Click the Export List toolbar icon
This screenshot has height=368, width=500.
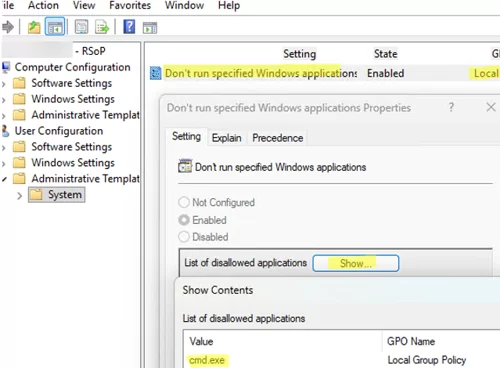tap(102, 27)
